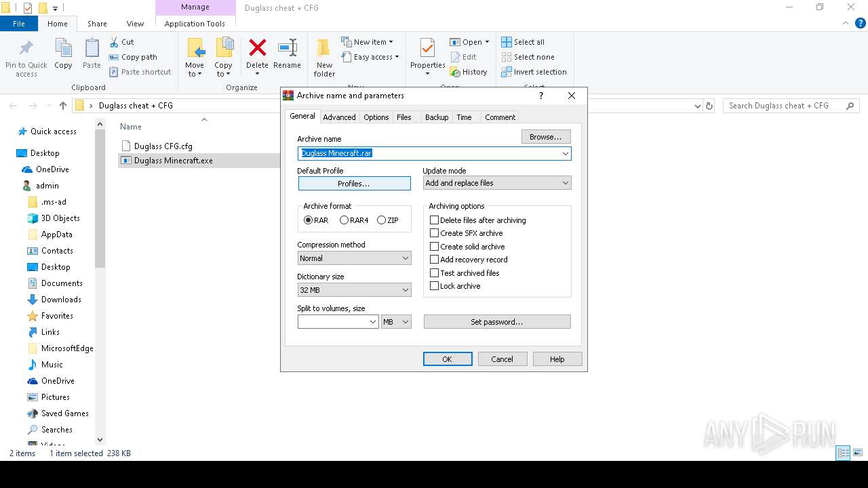Create a New folder
Screen dimensions: 868x488
click(324, 58)
